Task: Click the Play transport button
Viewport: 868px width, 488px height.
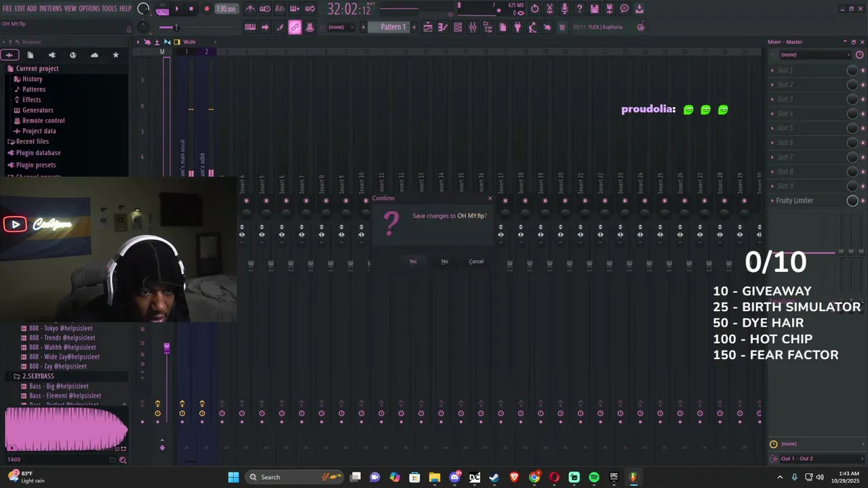Action: (x=177, y=9)
